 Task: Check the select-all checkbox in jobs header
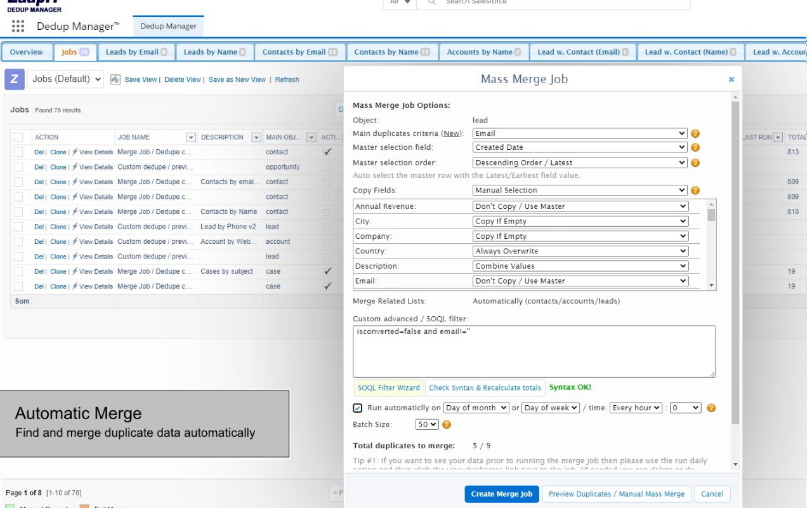[18, 137]
